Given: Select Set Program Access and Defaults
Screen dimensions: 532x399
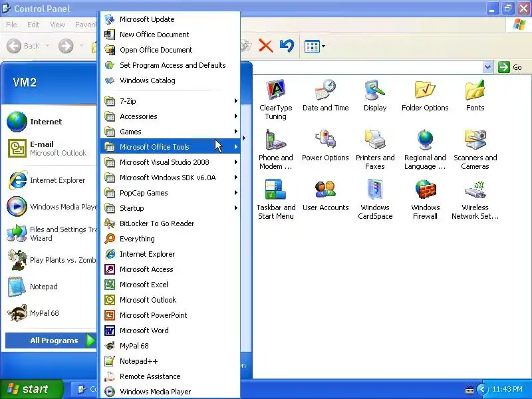Looking at the screenshot, I should 170,65.
